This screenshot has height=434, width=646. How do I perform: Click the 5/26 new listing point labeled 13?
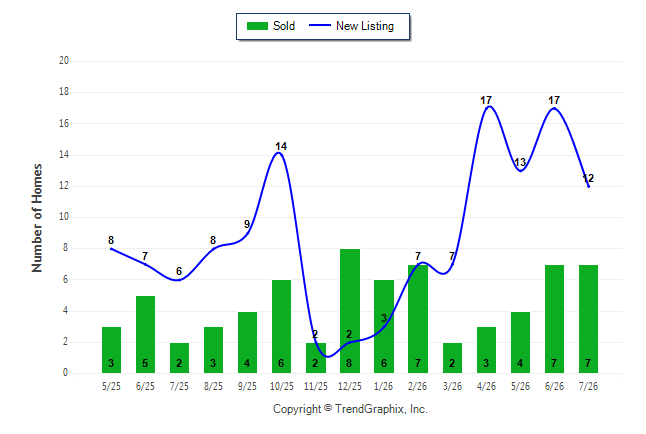click(x=521, y=170)
